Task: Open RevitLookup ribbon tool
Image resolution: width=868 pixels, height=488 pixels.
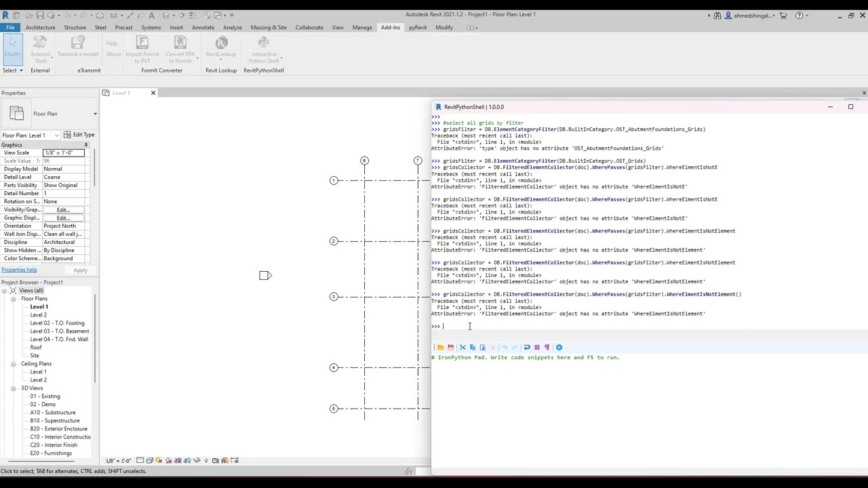Action: [x=221, y=47]
